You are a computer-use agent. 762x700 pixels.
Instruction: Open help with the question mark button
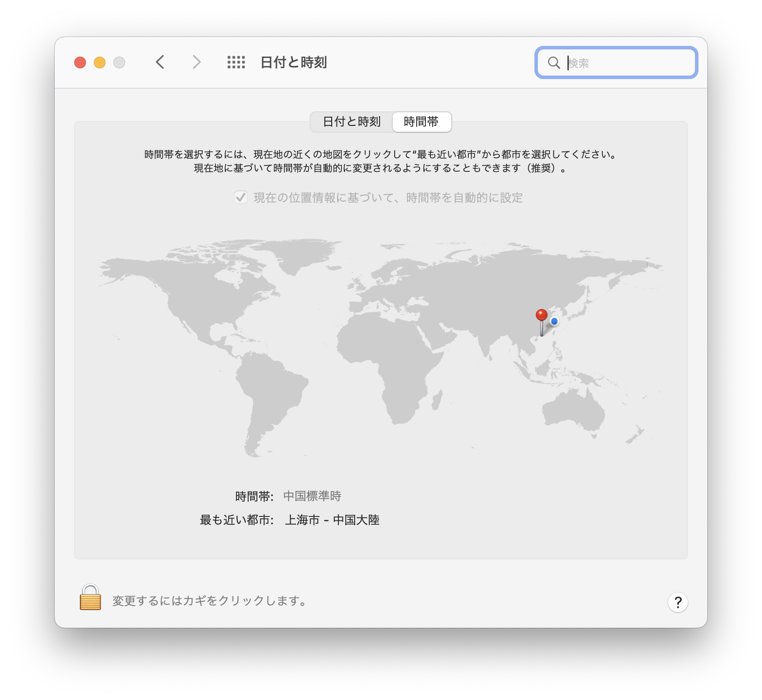click(677, 602)
